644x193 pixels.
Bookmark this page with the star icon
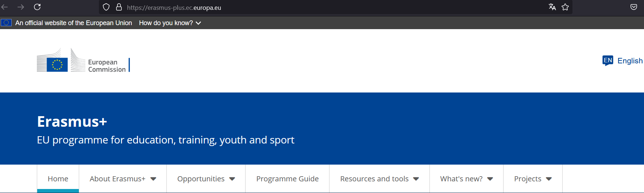coord(565,7)
